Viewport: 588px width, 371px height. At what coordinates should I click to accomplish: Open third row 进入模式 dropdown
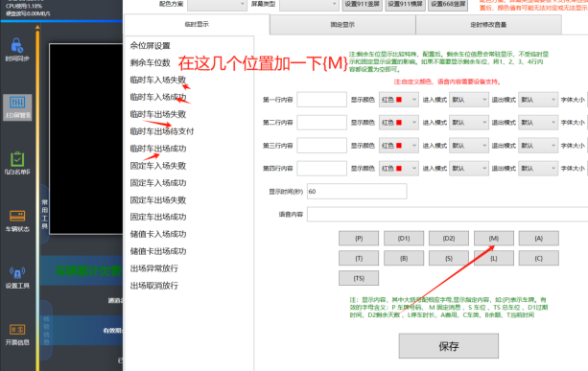469,146
